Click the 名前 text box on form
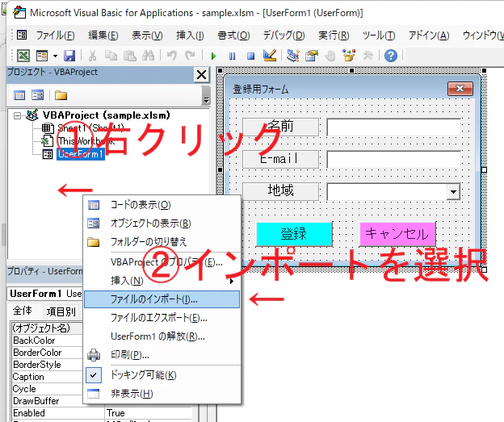Image resolution: width=504 pixels, height=422 pixels. click(394, 127)
